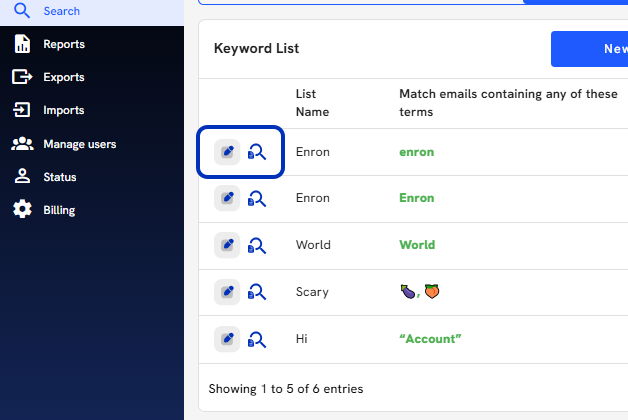The width and height of the screenshot is (628, 420).
Task: Search emails using the World list
Action: click(x=257, y=245)
